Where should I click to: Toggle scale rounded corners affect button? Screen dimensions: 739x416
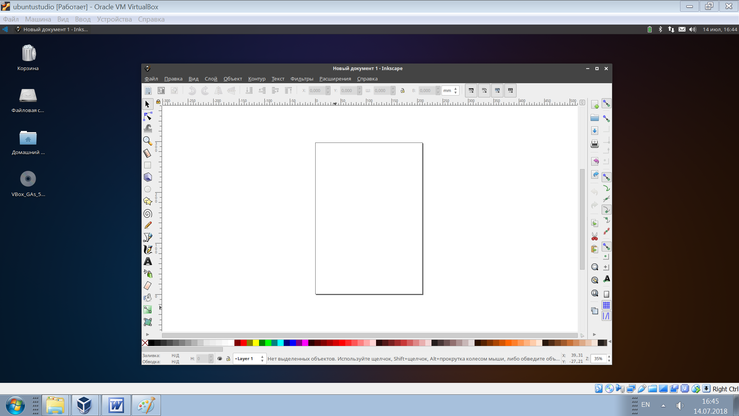point(484,90)
